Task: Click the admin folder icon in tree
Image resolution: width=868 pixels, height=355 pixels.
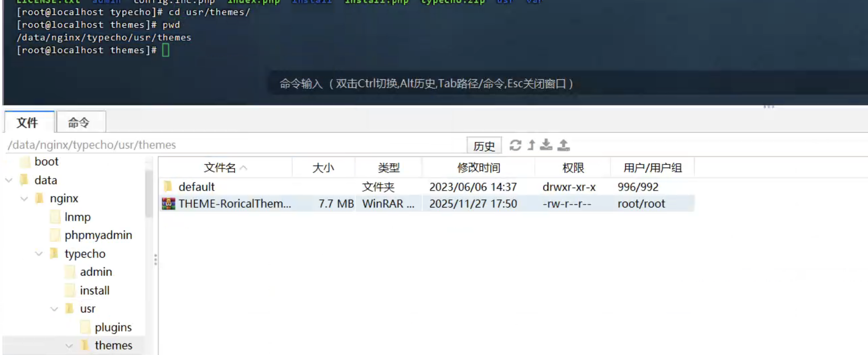Action: point(70,272)
